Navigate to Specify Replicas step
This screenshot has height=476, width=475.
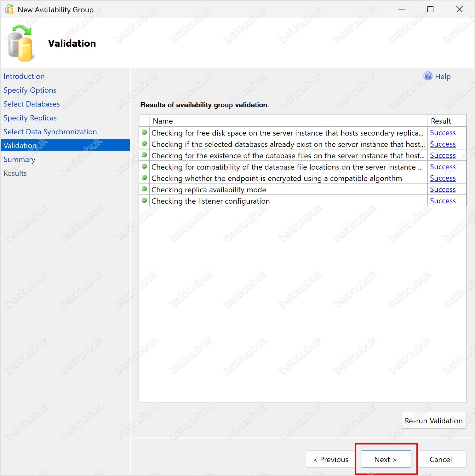point(30,118)
